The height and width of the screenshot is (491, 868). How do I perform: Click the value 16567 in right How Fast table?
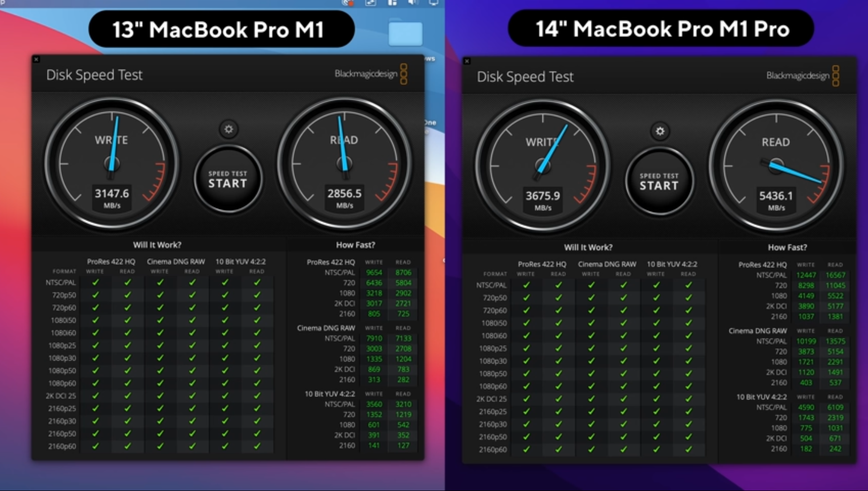coord(835,275)
